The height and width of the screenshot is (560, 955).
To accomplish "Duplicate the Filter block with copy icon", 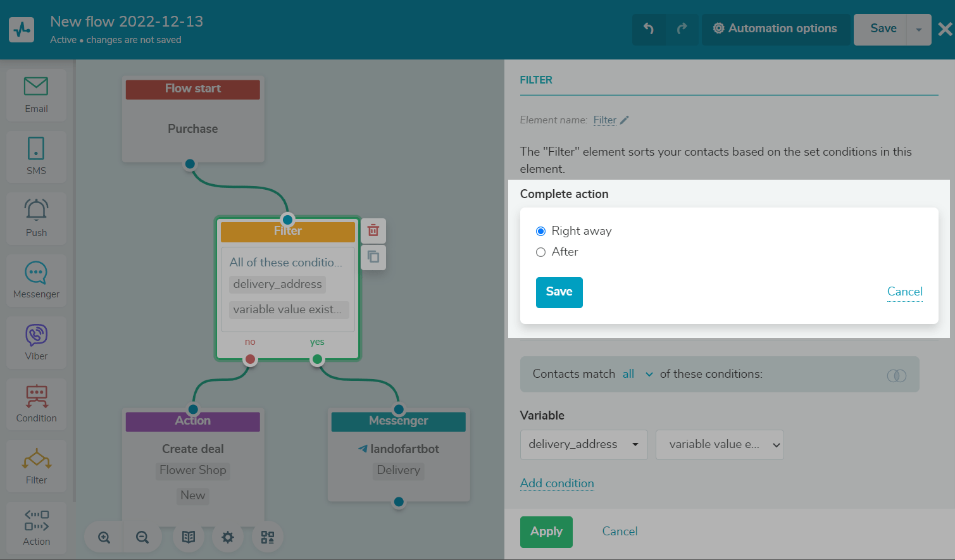I will click(373, 257).
